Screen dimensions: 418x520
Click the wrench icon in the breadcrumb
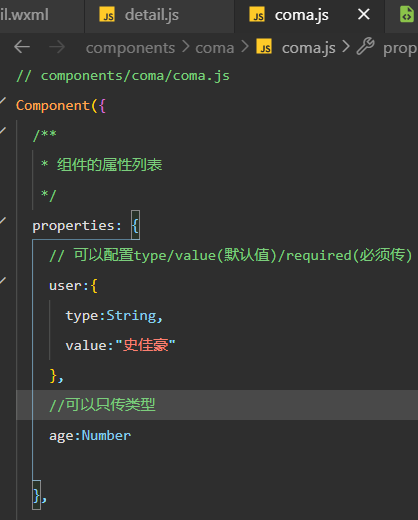point(366,46)
